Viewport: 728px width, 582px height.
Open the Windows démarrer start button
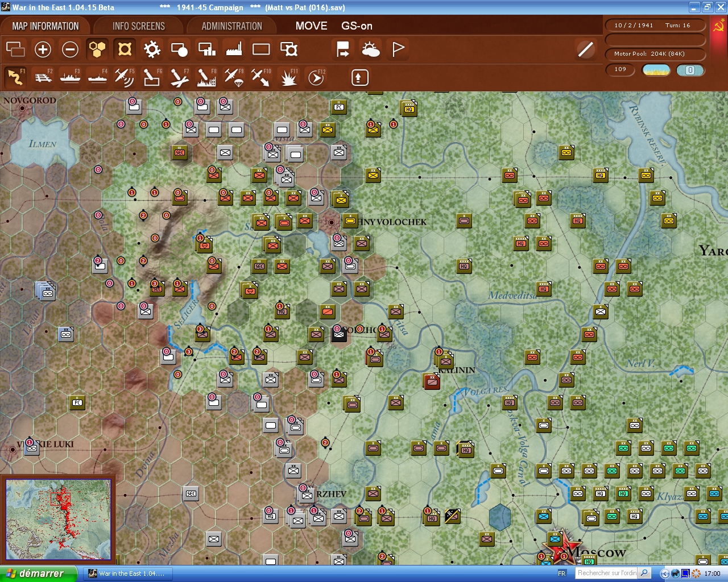click(x=39, y=573)
